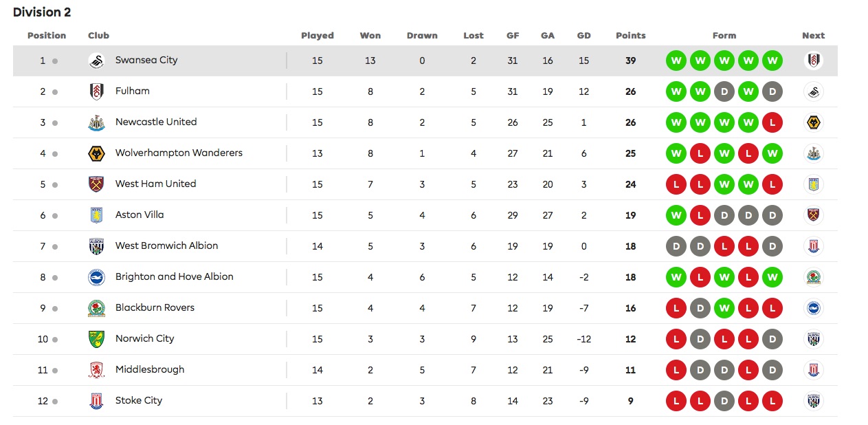Click Brighton and Hove Albion's club crest
Viewport: 868px width, 425px height.
tap(96, 278)
